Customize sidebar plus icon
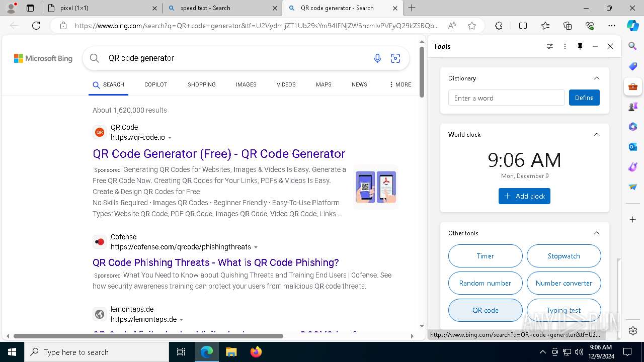This screenshot has width=644, height=362. pyautogui.click(x=633, y=219)
